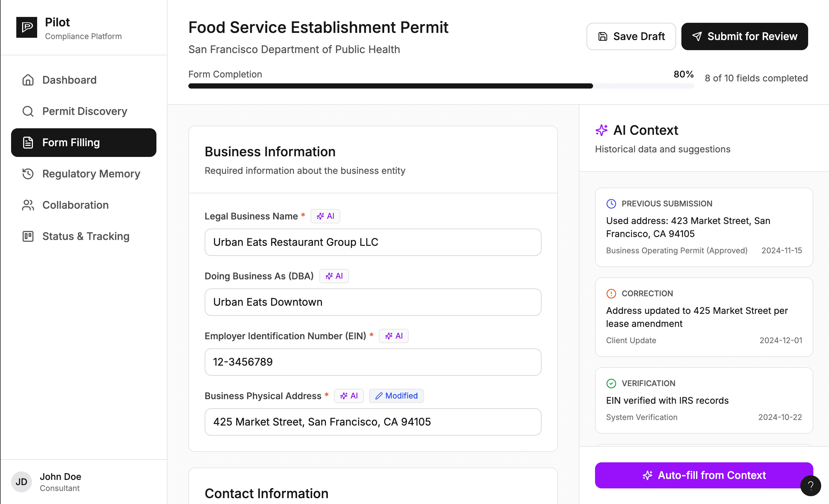This screenshot has width=829, height=504.
Task: Click the clock icon on Previous Submission card
Action: [611, 204]
